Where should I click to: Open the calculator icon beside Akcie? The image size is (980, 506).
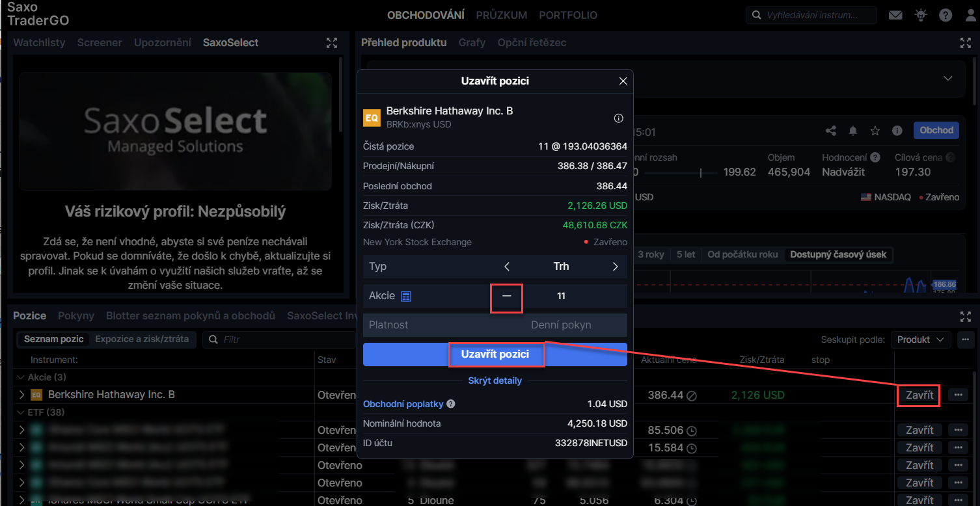[406, 297]
